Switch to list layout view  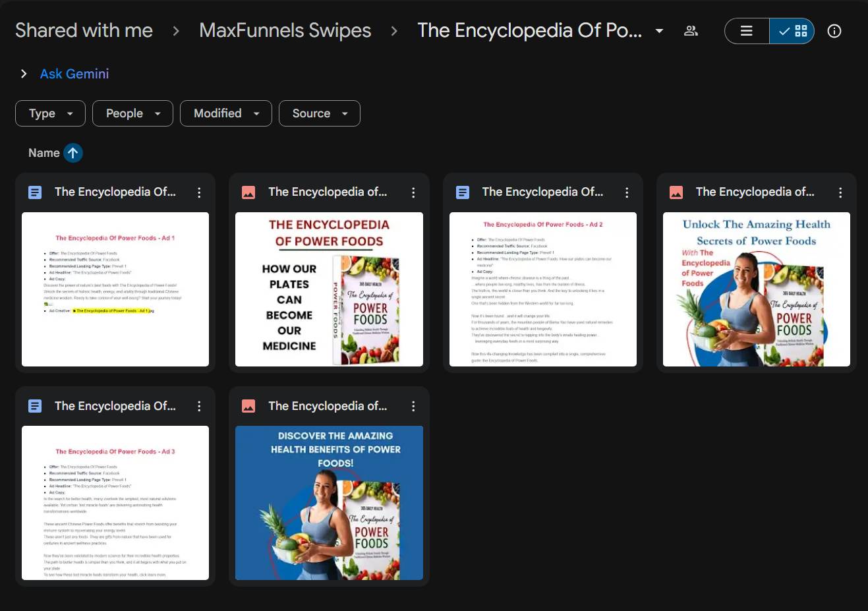747,31
